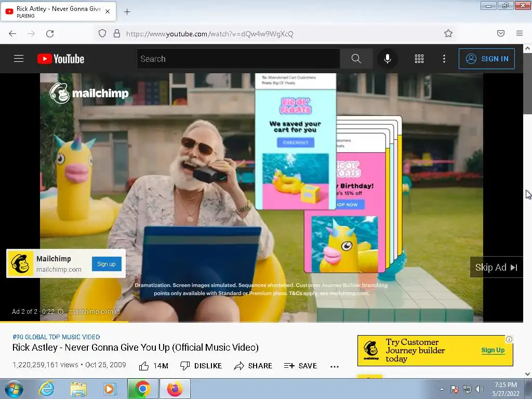The image size is (532, 399).
Task: Share the video
Action: 253,366
